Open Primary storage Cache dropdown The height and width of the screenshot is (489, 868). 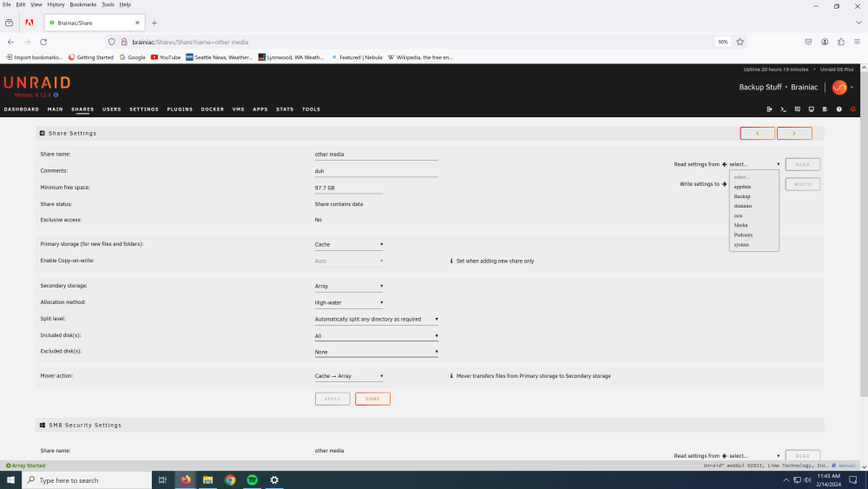pyautogui.click(x=349, y=244)
